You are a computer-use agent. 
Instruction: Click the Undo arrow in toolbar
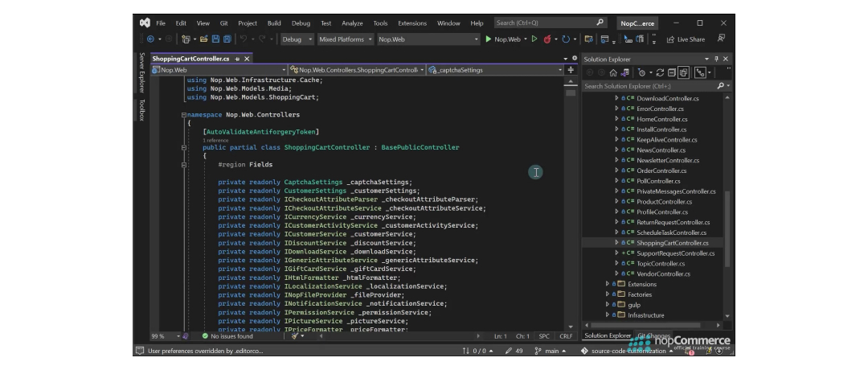(x=243, y=39)
